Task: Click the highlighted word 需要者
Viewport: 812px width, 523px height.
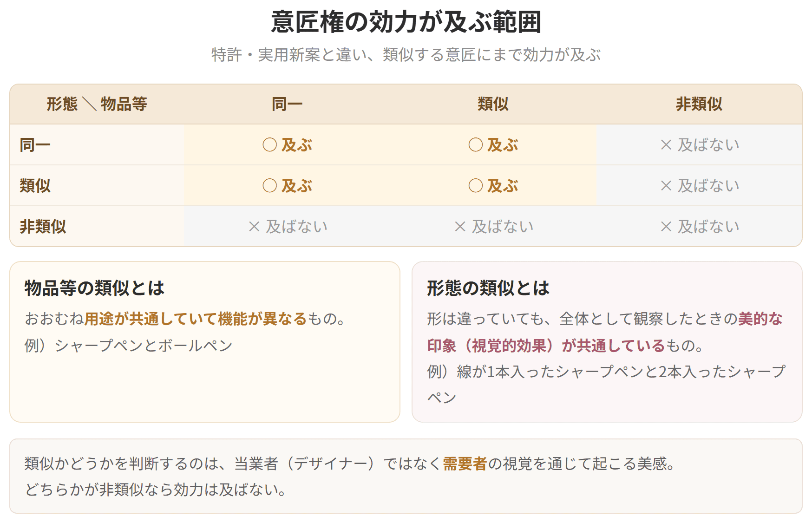Action: [x=465, y=464]
